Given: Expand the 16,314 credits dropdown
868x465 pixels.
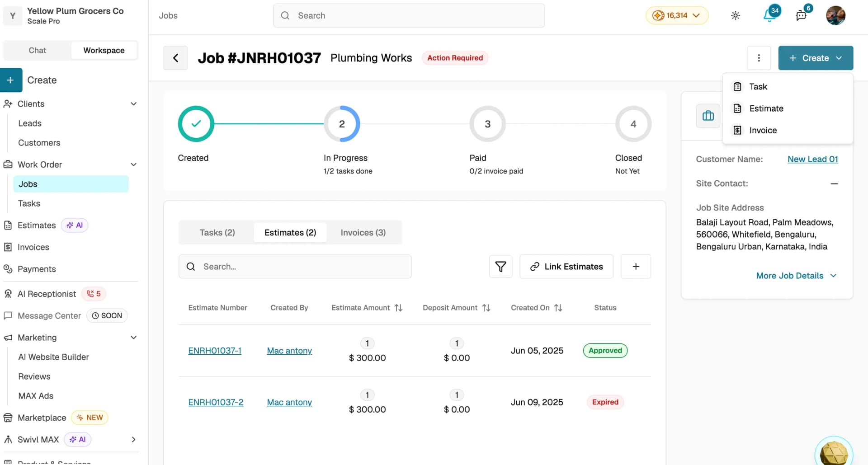Looking at the screenshot, I should 677,15.
